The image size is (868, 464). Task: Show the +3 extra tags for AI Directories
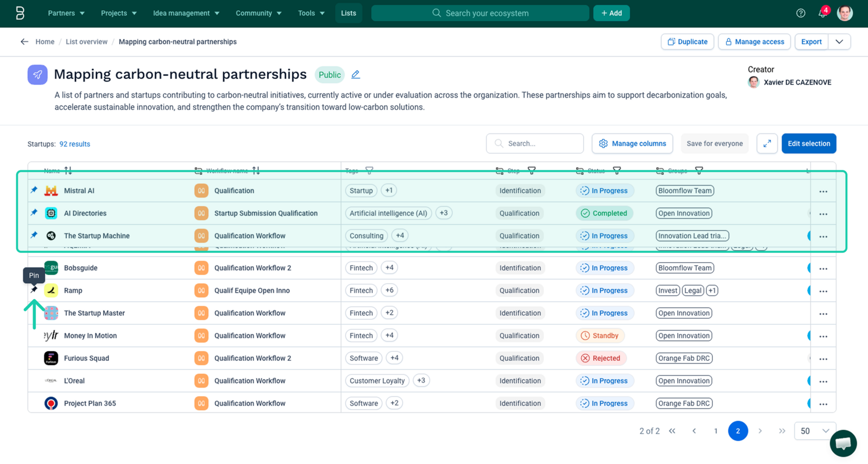(444, 213)
